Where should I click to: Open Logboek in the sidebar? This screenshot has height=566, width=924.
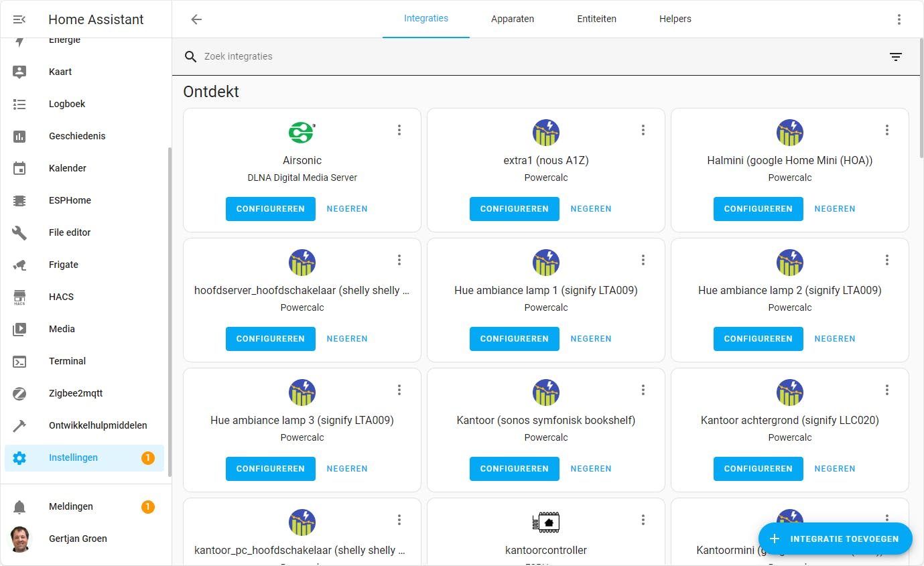pos(84,104)
